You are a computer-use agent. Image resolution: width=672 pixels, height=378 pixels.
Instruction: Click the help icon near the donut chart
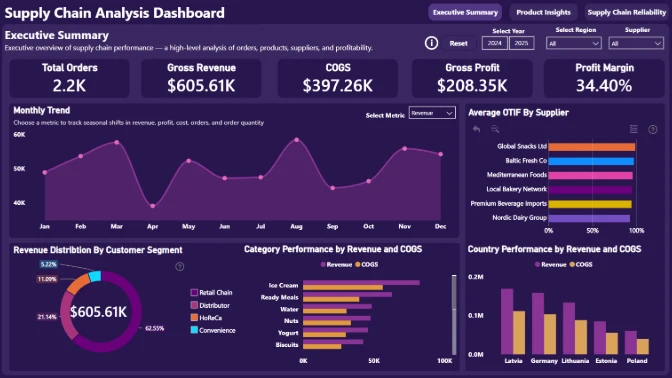(x=180, y=267)
